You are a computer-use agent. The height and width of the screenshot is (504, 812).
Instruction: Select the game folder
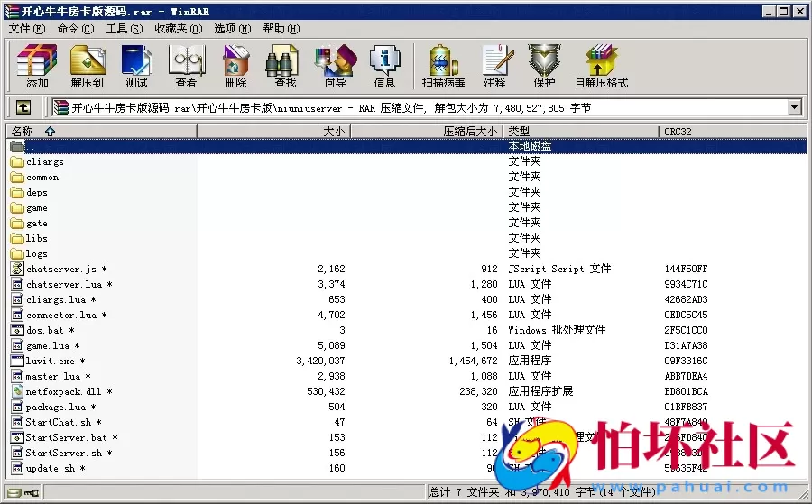37,208
